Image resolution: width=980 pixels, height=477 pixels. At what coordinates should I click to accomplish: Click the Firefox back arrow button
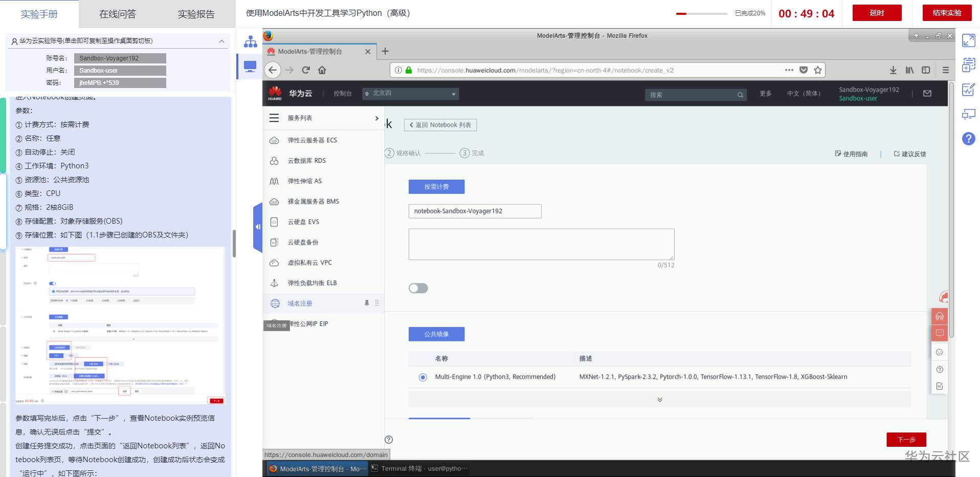273,70
